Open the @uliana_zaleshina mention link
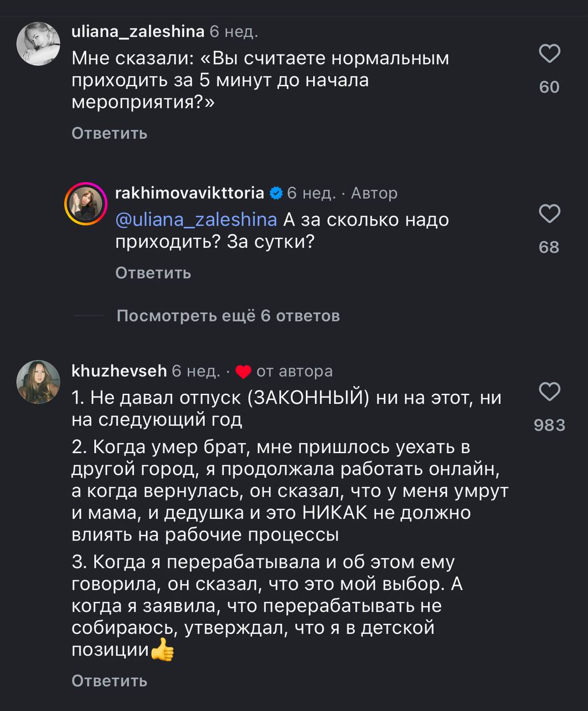The height and width of the screenshot is (711, 588). tap(196, 220)
